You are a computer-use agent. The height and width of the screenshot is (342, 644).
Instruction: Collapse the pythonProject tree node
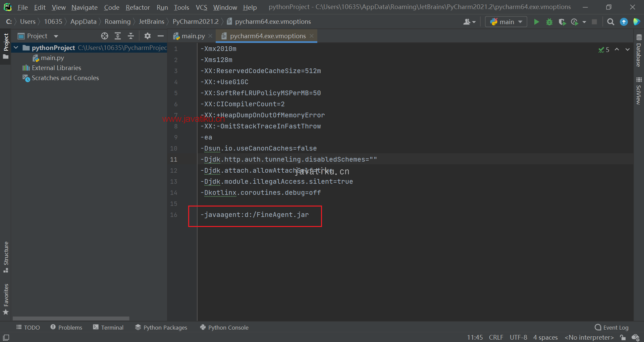pyautogui.click(x=16, y=48)
